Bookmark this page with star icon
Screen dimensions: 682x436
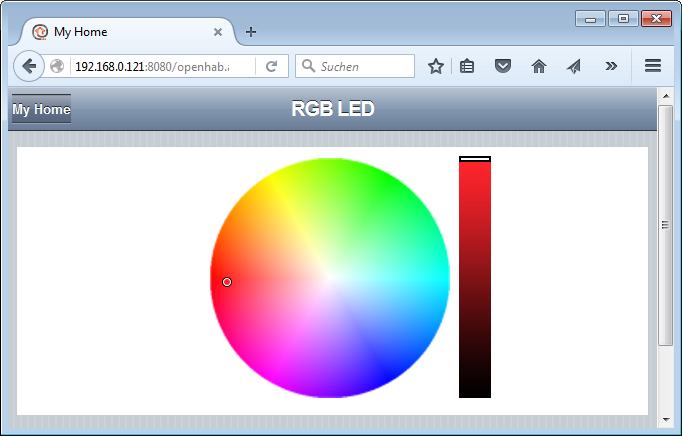[x=436, y=66]
